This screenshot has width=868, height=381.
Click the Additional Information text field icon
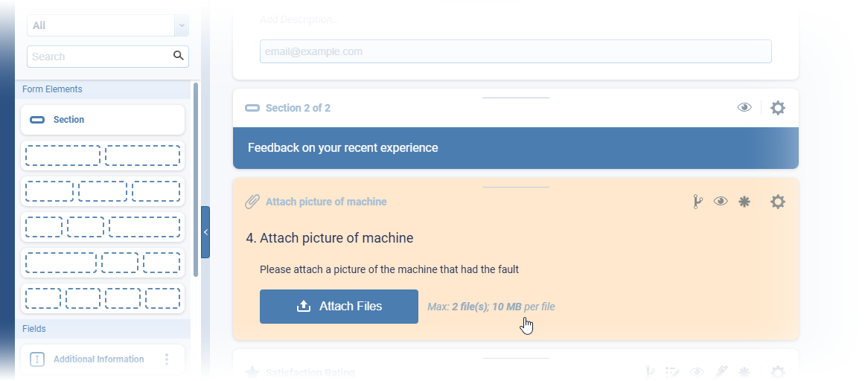(x=37, y=359)
